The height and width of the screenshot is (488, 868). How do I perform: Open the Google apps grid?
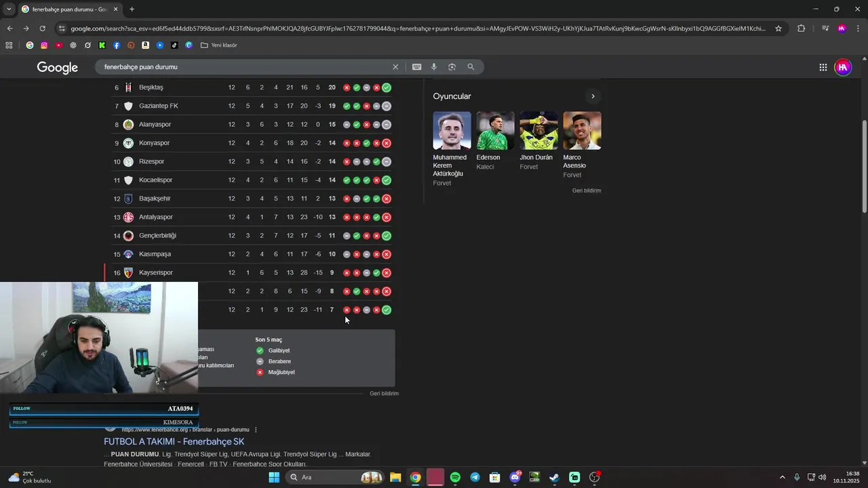823,67
